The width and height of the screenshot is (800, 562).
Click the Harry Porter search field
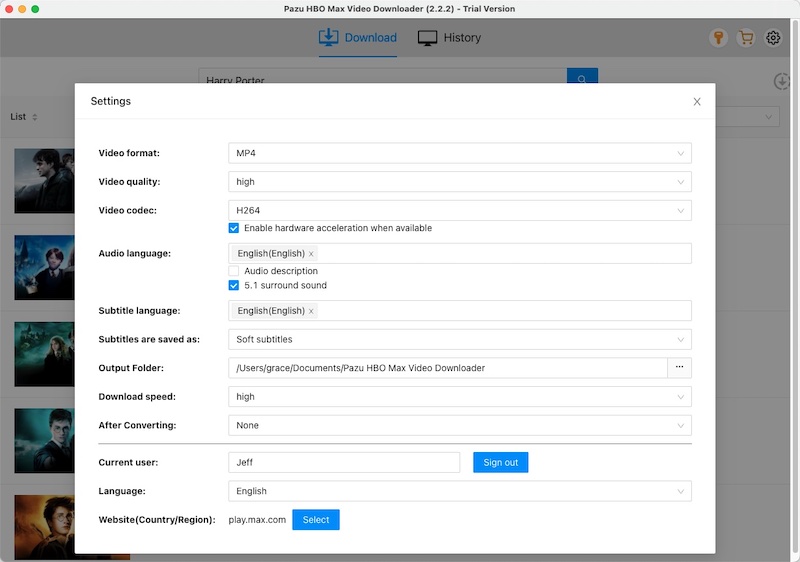[x=383, y=76]
